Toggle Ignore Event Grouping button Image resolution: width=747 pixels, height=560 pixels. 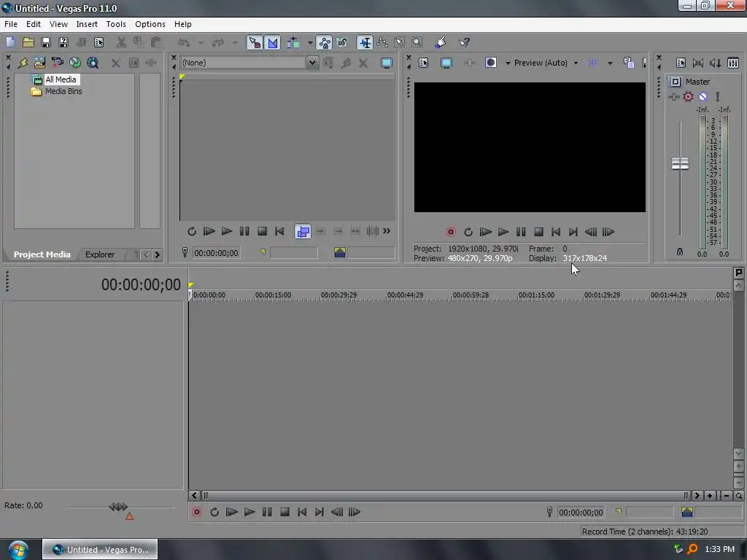(342, 42)
